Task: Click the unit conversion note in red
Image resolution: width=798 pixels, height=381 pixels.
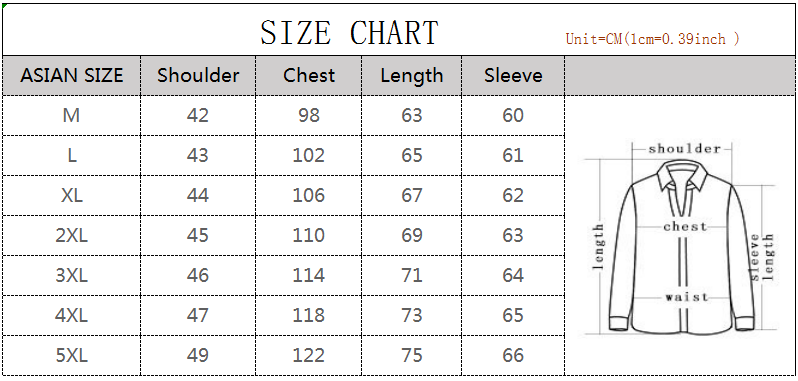Action: click(x=652, y=39)
